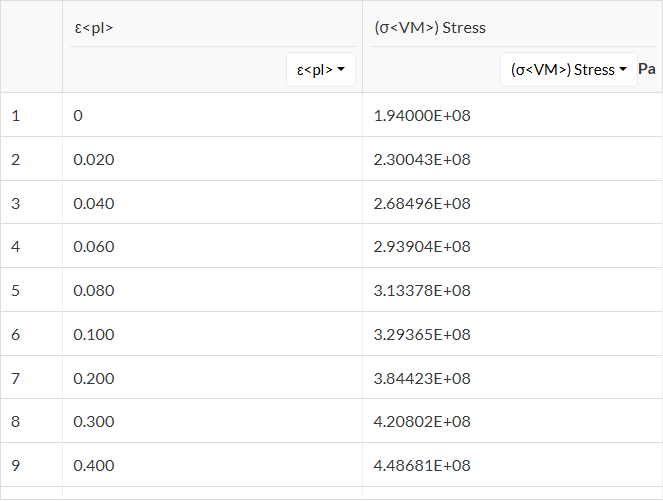
Task: Select row number 2 header
Action: point(16,159)
